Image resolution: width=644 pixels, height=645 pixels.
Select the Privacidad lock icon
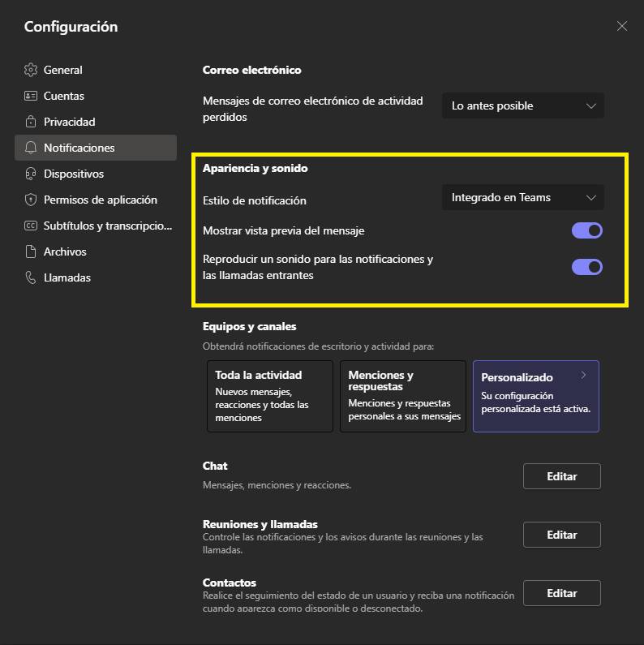[31, 122]
